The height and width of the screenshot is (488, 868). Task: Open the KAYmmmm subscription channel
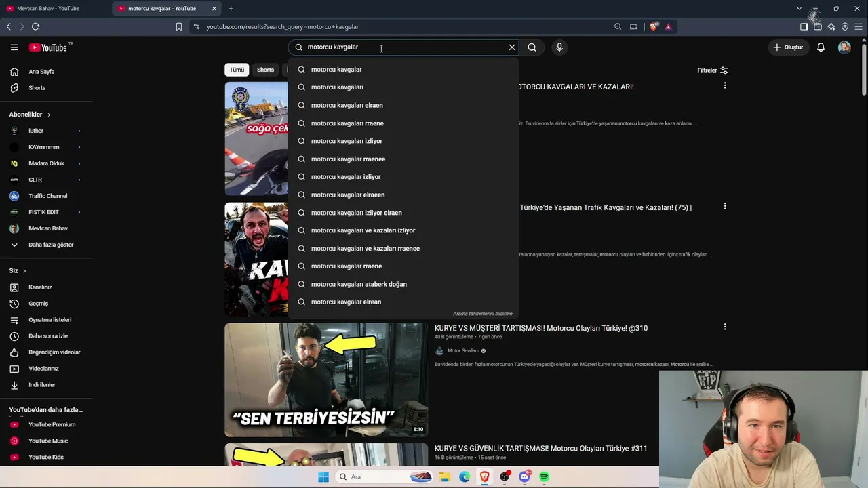click(x=46, y=147)
